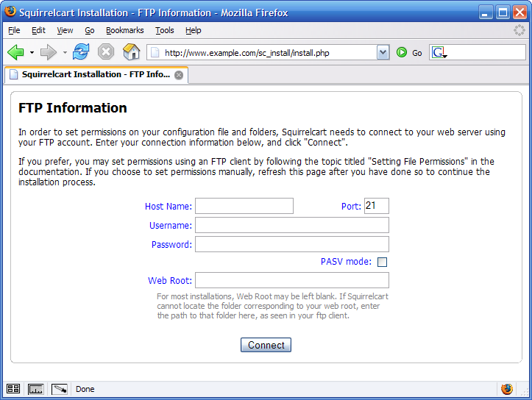Open the Back button history dropdown
Viewport: 532px width, 400px height.
[x=32, y=53]
